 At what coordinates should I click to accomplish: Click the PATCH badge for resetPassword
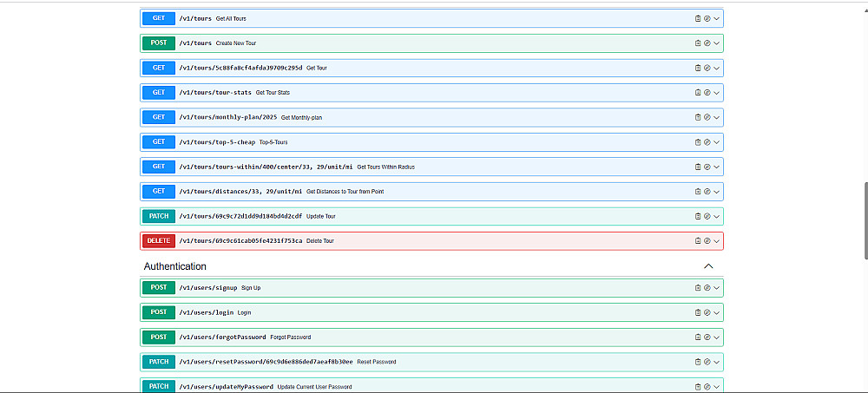pyautogui.click(x=159, y=362)
